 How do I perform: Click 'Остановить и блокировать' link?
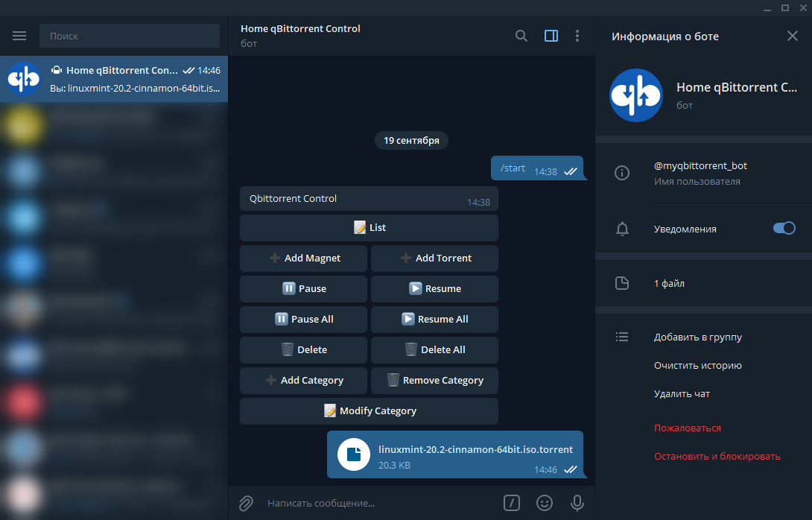coord(717,456)
